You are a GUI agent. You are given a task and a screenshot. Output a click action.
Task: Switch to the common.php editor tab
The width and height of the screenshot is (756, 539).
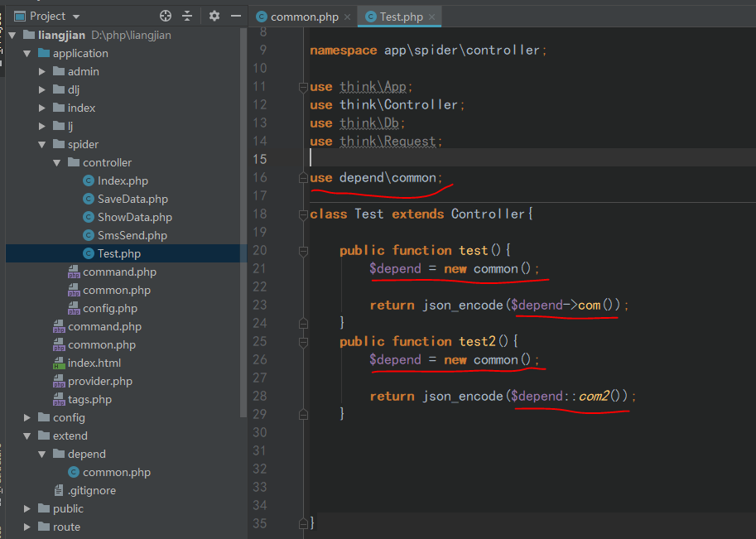pyautogui.click(x=303, y=17)
